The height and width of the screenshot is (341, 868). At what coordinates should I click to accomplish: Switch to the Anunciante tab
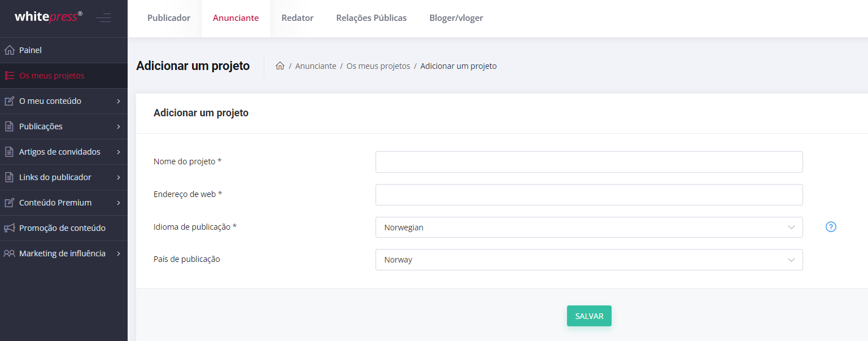(235, 18)
